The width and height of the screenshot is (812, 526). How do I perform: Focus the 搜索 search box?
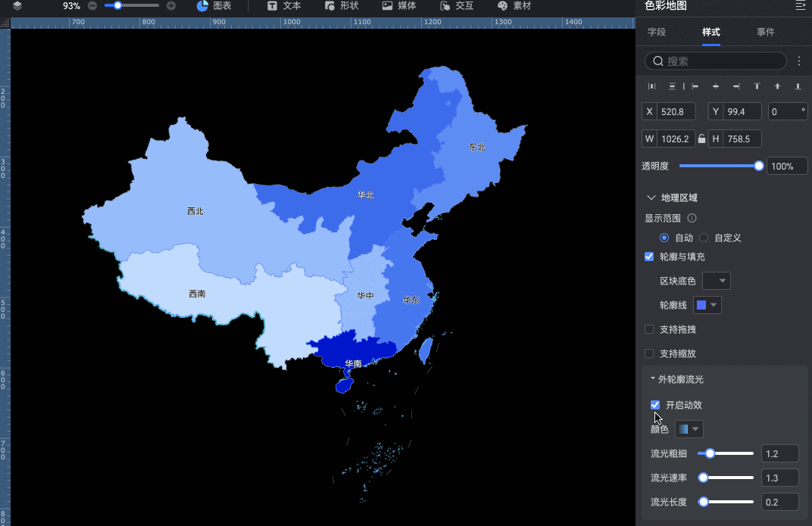tap(715, 61)
